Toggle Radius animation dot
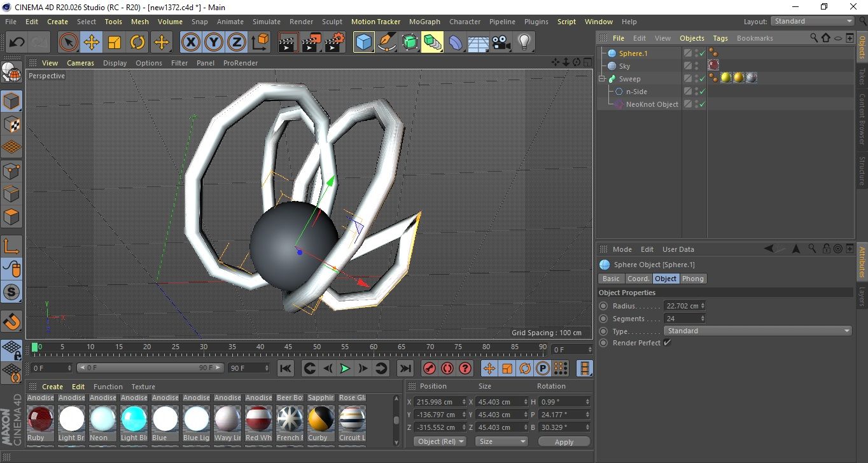 (x=603, y=306)
